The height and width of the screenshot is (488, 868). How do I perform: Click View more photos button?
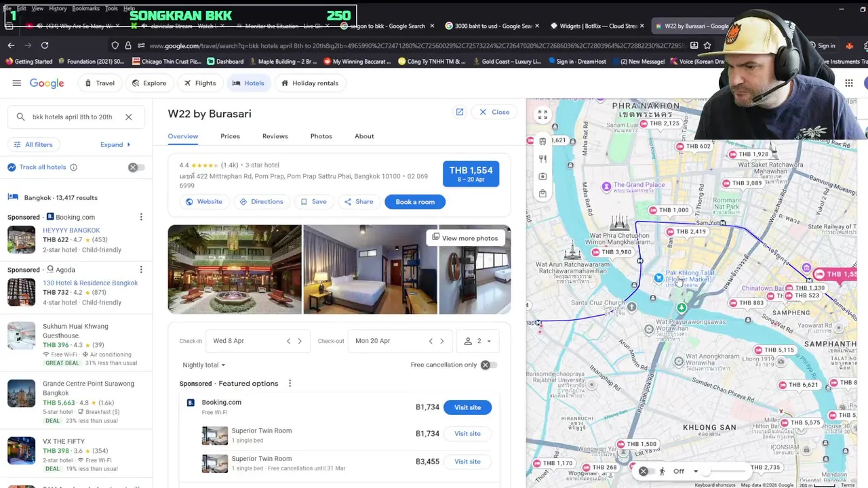465,238
